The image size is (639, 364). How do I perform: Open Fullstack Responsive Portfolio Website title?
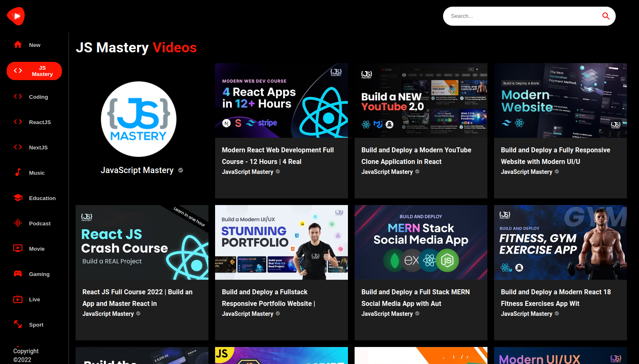(269, 298)
